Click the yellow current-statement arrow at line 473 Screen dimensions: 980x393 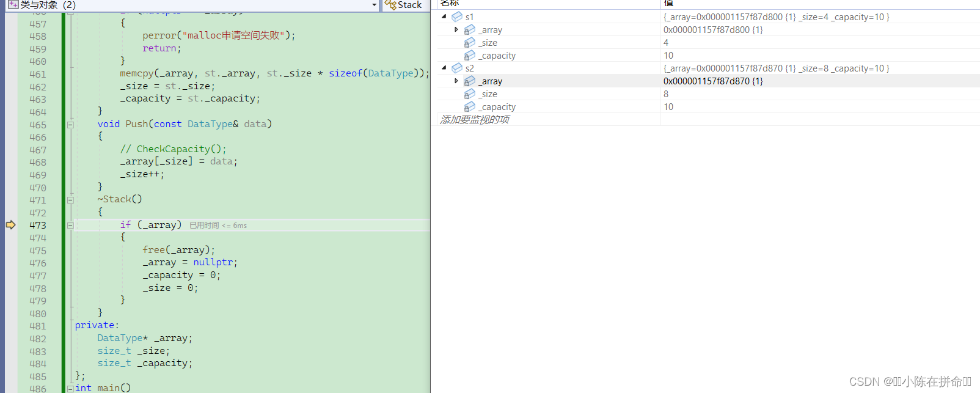point(10,225)
